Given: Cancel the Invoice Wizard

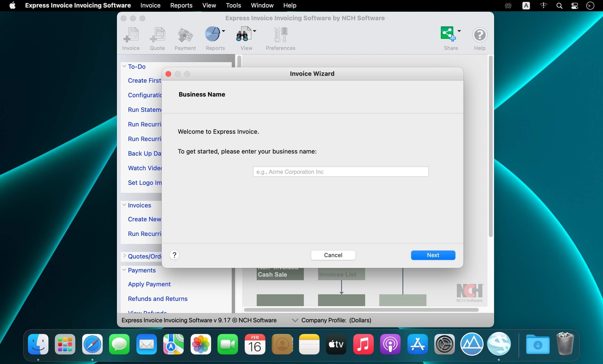Looking at the screenshot, I should point(333,255).
